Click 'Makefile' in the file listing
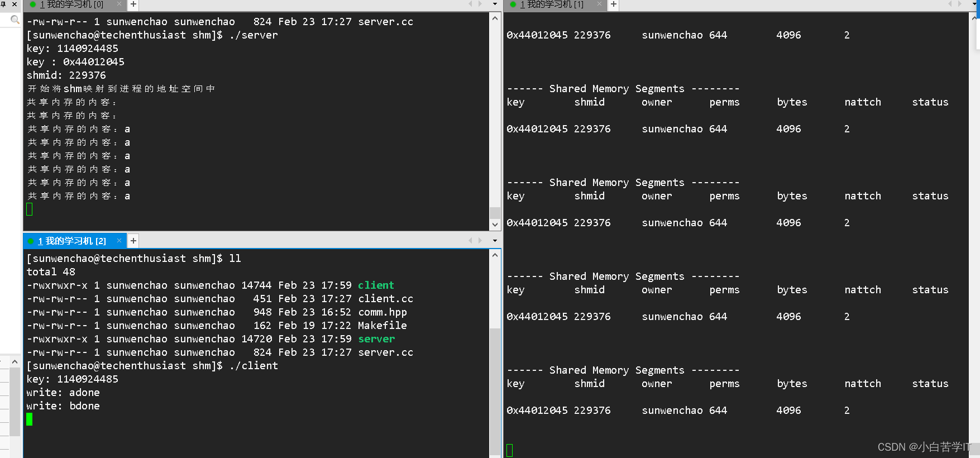The image size is (980, 458). [383, 326]
